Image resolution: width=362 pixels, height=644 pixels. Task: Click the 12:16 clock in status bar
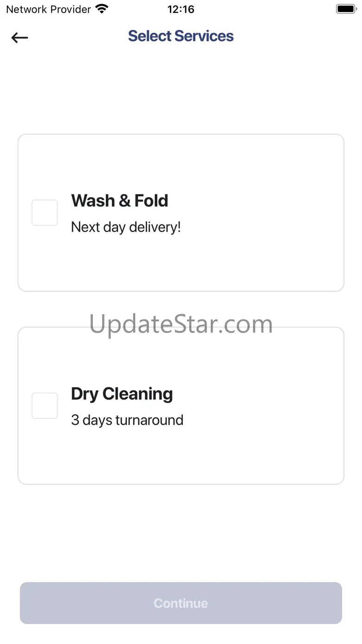point(181,9)
